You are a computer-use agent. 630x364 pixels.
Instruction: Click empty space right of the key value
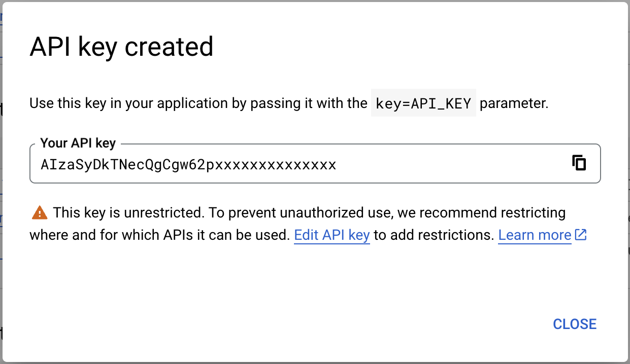(447, 165)
